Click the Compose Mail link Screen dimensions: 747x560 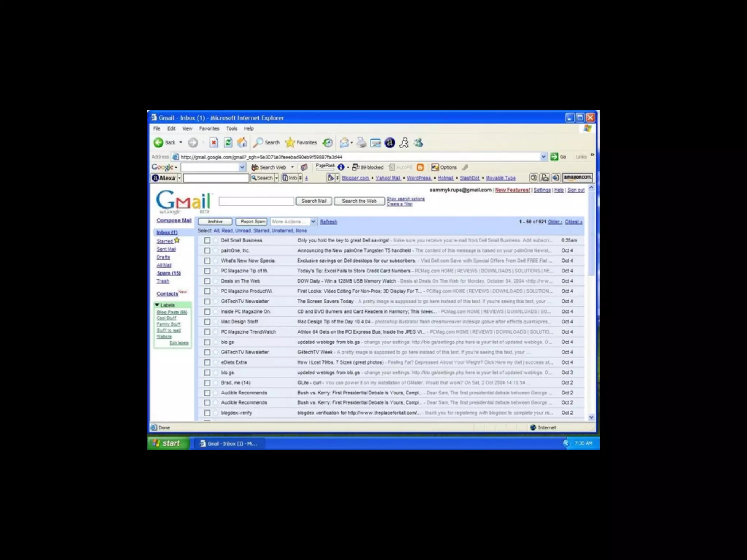(174, 221)
